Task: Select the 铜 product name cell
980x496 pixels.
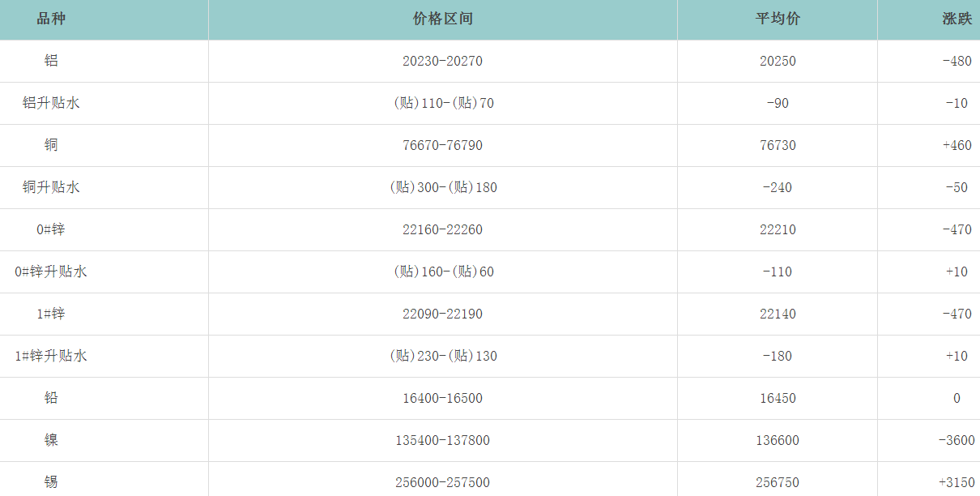Action: pos(51,145)
